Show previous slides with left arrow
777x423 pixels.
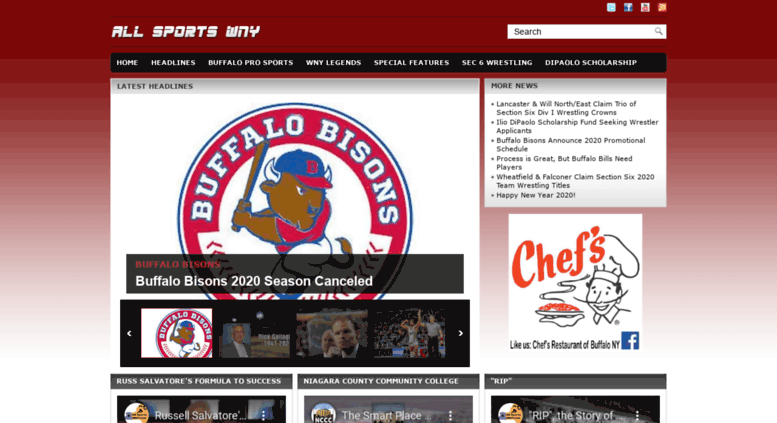(x=129, y=333)
